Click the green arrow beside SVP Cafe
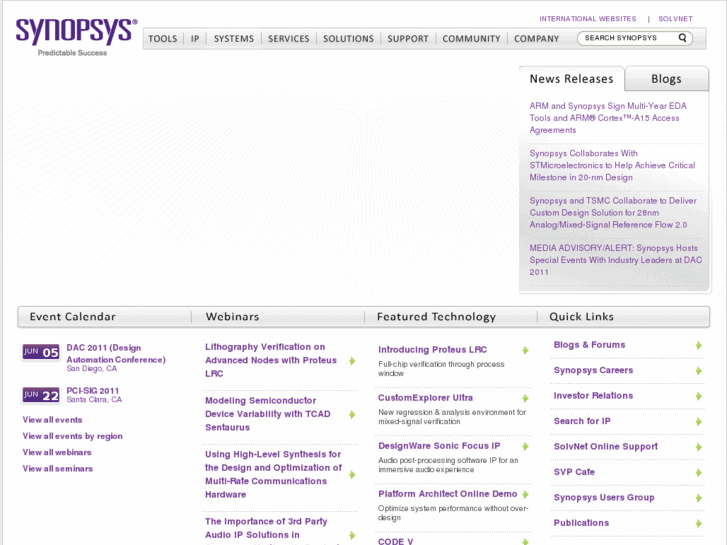Viewport: 727px width, 545px height. click(x=699, y=473)
